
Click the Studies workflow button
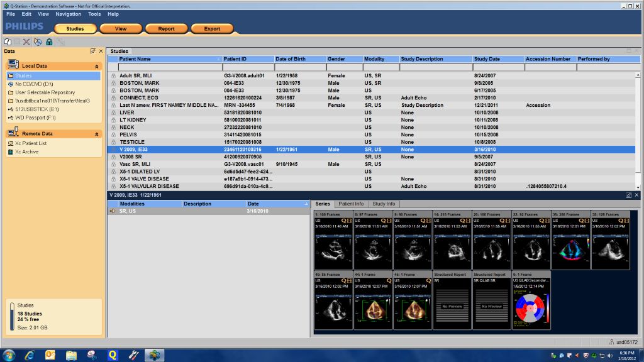click(x=75, y=29)
